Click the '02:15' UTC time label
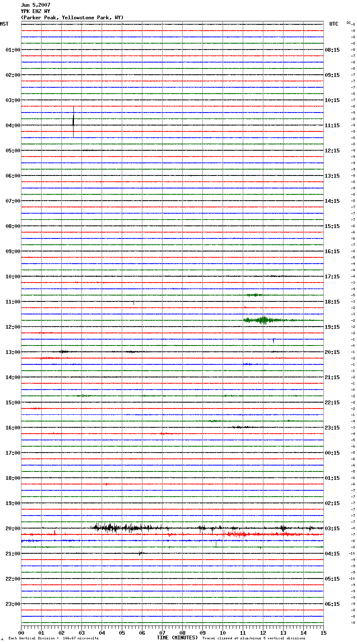The image size is (357, 644). pos(333,503)
